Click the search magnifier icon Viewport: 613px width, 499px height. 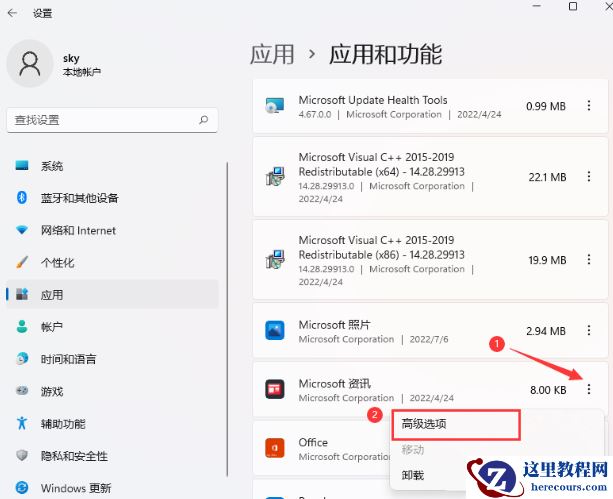pyautogui.click(x=203, y=120)
